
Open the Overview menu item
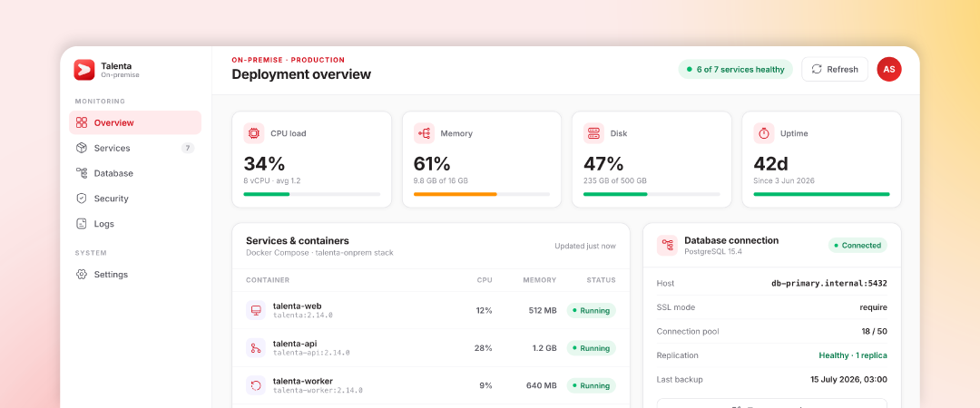coord(135,122)
